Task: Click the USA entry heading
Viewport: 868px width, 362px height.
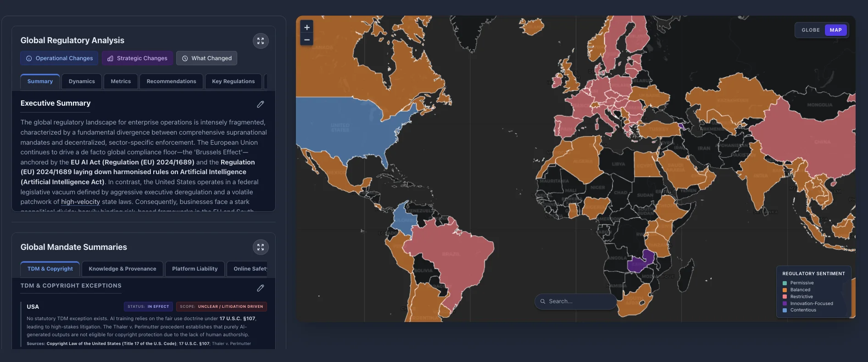Action: [33, 307]
